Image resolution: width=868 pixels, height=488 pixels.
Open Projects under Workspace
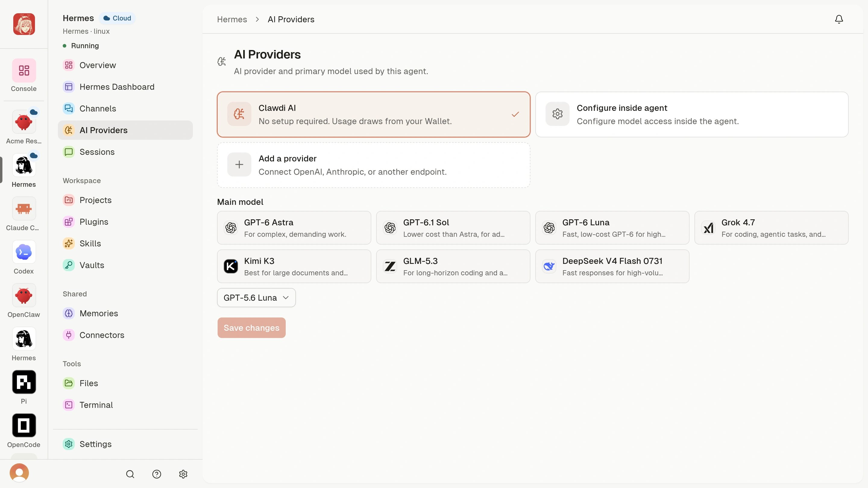tap(125, 200)
